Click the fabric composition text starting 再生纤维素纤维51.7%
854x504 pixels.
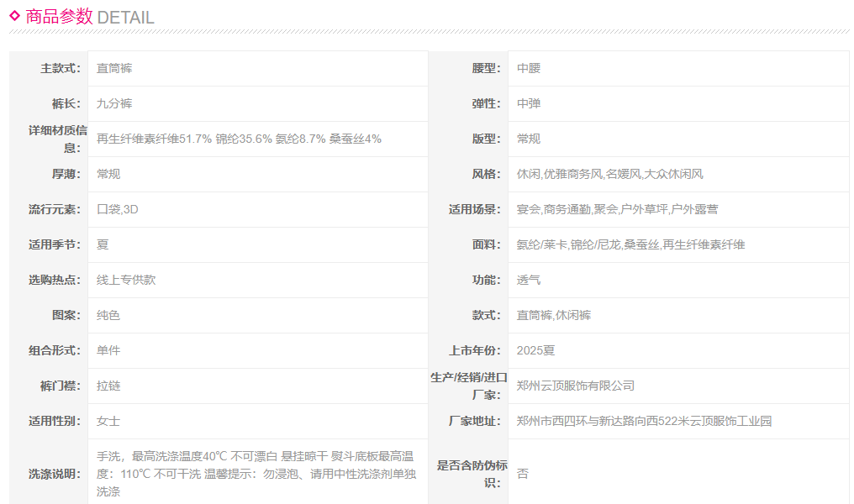[239, 139]
